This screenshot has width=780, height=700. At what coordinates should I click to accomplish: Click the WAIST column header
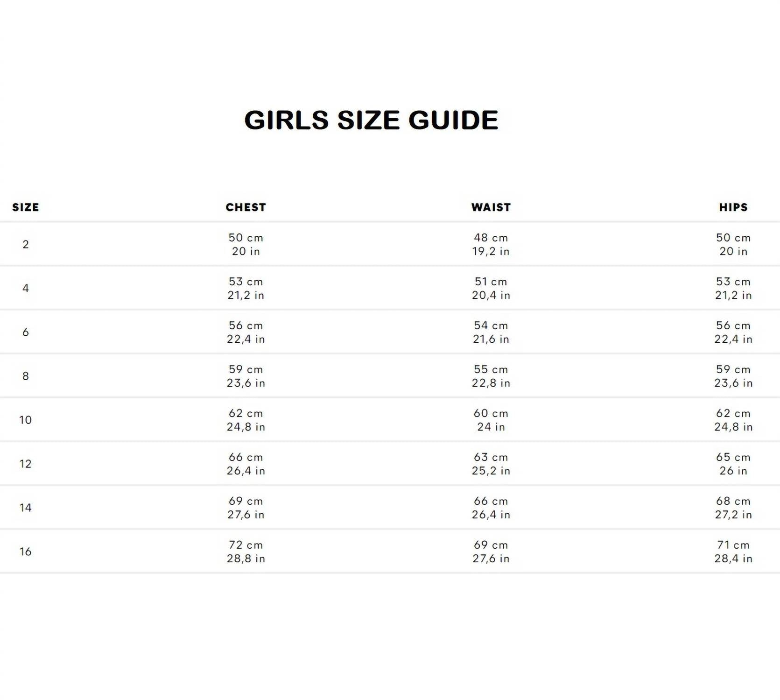click(x=491, y=207)
